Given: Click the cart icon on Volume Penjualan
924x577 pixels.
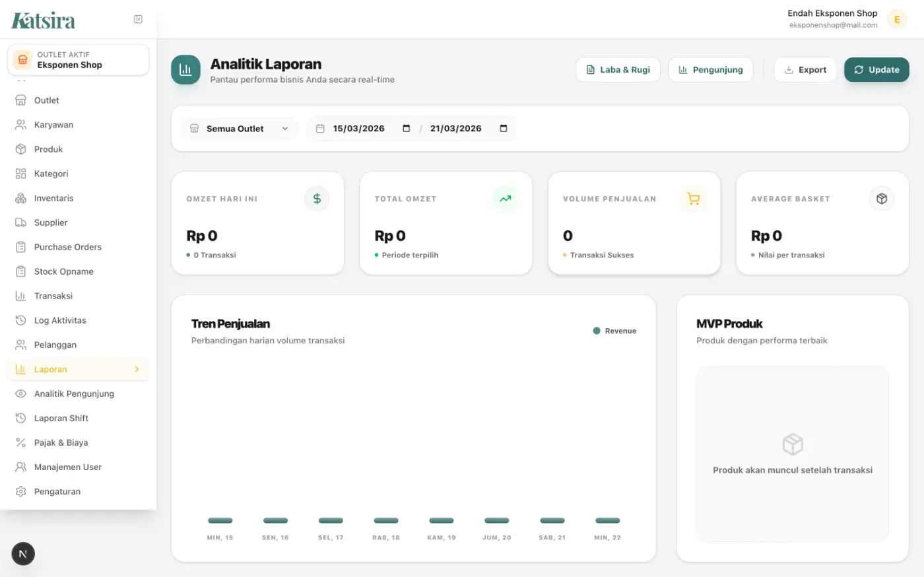Looking at the screenshot, I should click(x=693, y=199).
